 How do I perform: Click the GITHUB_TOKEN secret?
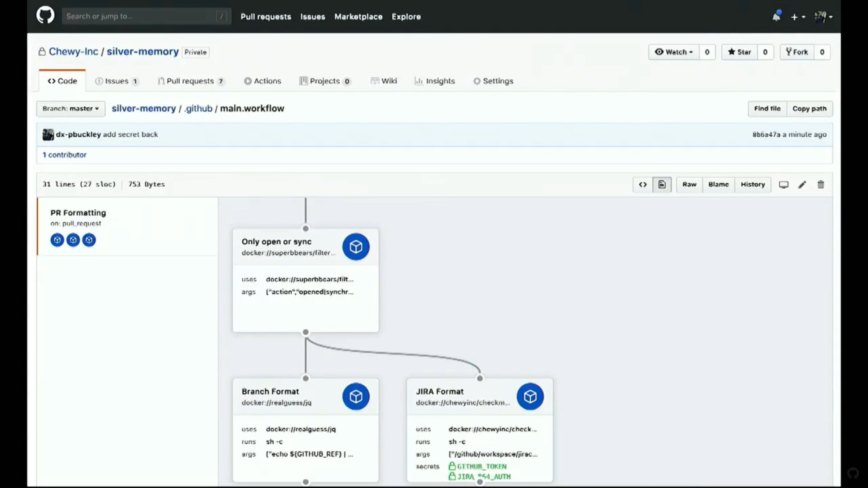pos(478,466)
